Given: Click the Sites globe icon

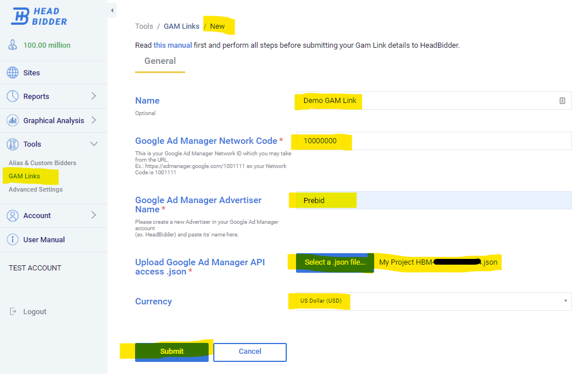Looking at the screenshot, I should [13, 73].
